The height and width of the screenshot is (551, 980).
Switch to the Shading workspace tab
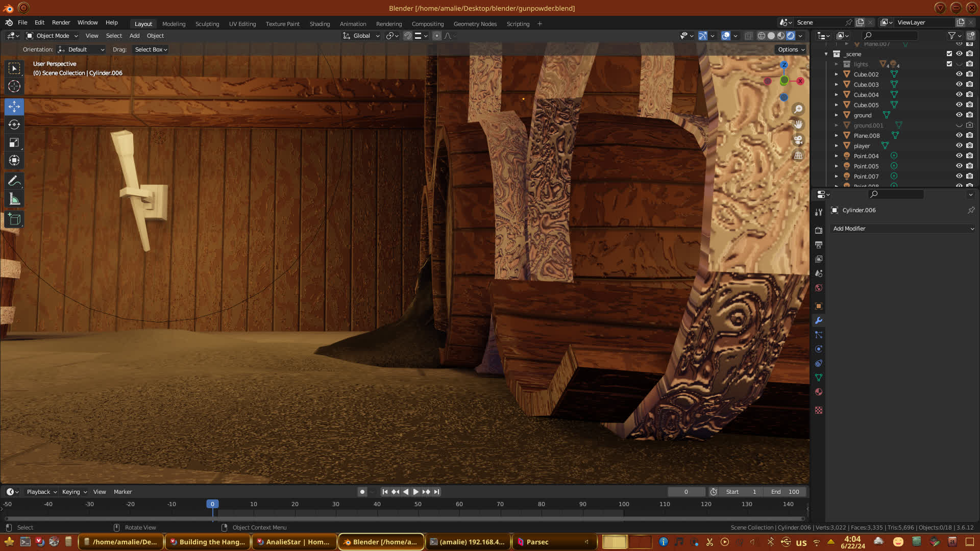[x=320, y=24]
